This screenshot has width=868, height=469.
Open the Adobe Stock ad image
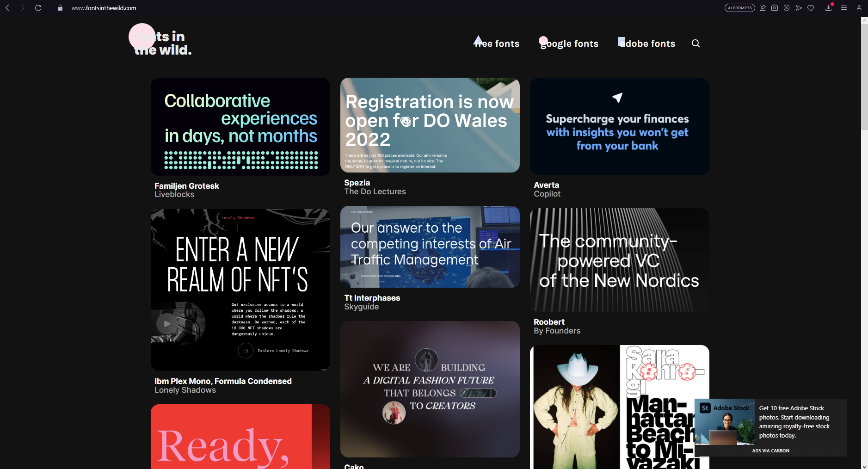[x=725, y=422]
